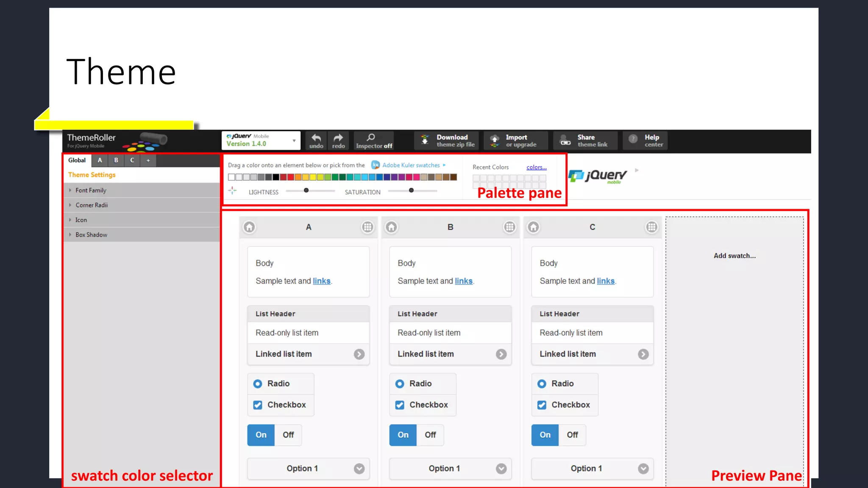
Task: Click Download theme zip file icon
Action: (x=425, y=140)
